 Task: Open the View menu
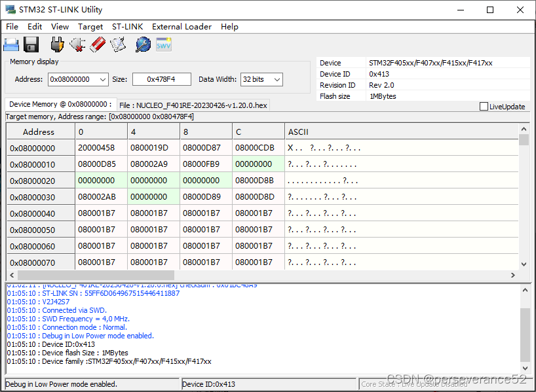coord(60,27)
